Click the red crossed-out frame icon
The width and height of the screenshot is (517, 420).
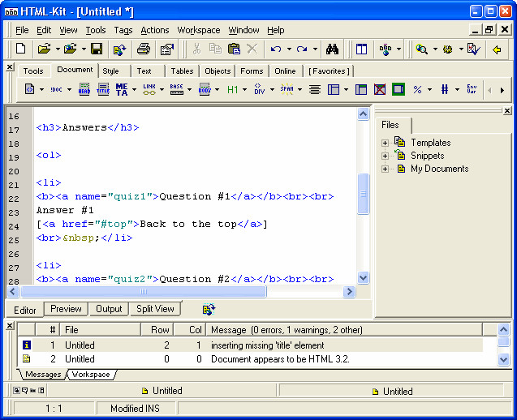pos(380,90)
